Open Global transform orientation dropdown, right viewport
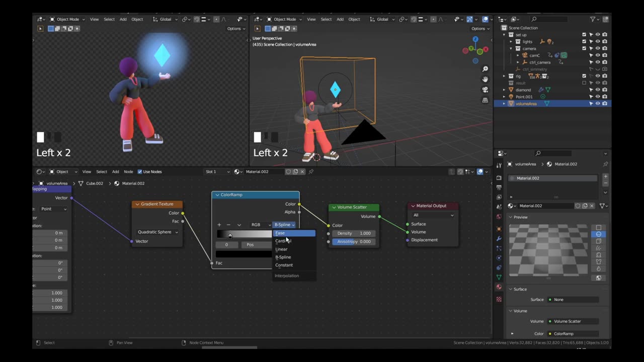The height and width of the screenshot is (362, 644). pyautogui.click(x=383, y=19)
